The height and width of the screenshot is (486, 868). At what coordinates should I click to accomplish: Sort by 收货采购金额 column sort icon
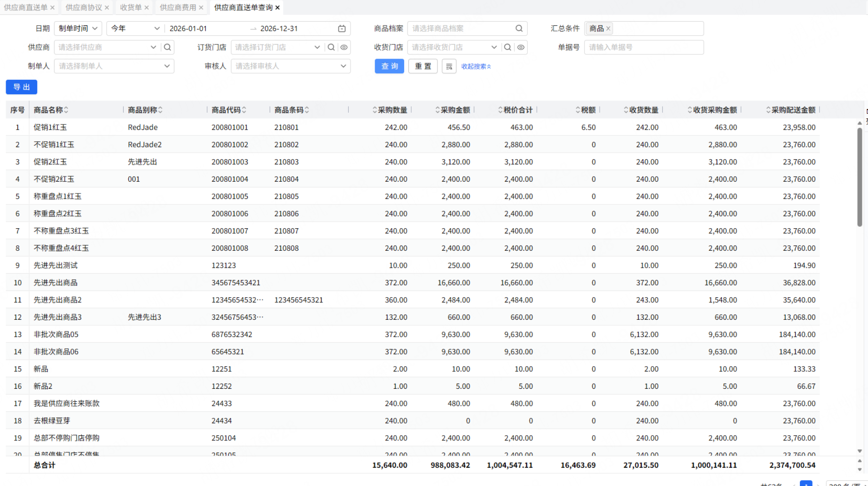(x=690, y=110)
